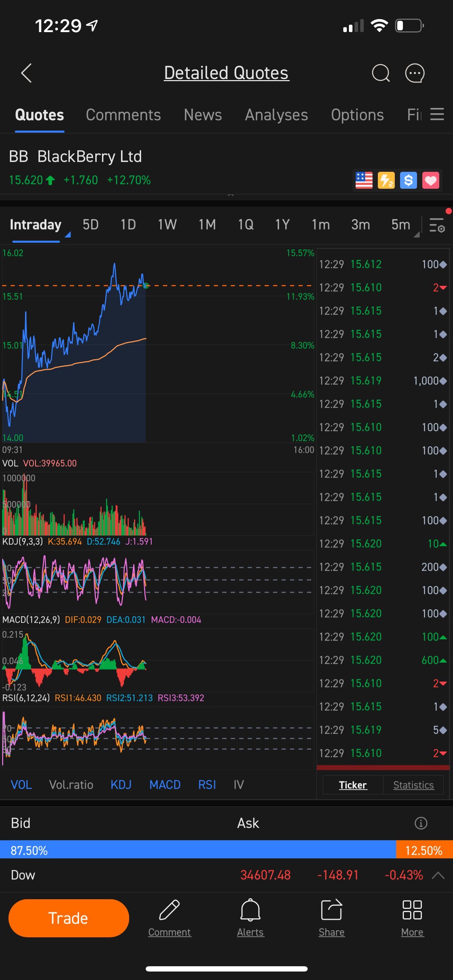Toggle the MACD indicator
Viewport: 453px width, 980px height.
click(165, 785)
